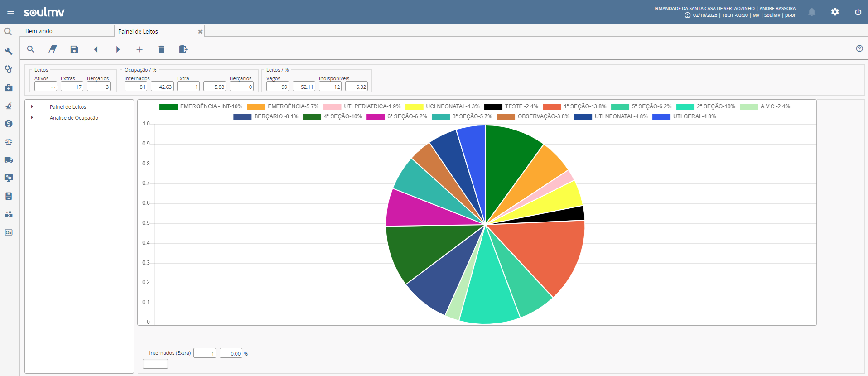Open the help question mark icon
868x376 pixels.
[x=859, y=48]
